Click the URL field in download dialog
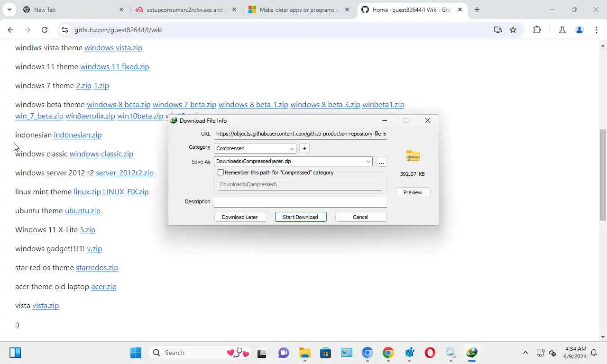Image resolution: width=607 pixels, height=364 pixels. (x=301, y=134)
